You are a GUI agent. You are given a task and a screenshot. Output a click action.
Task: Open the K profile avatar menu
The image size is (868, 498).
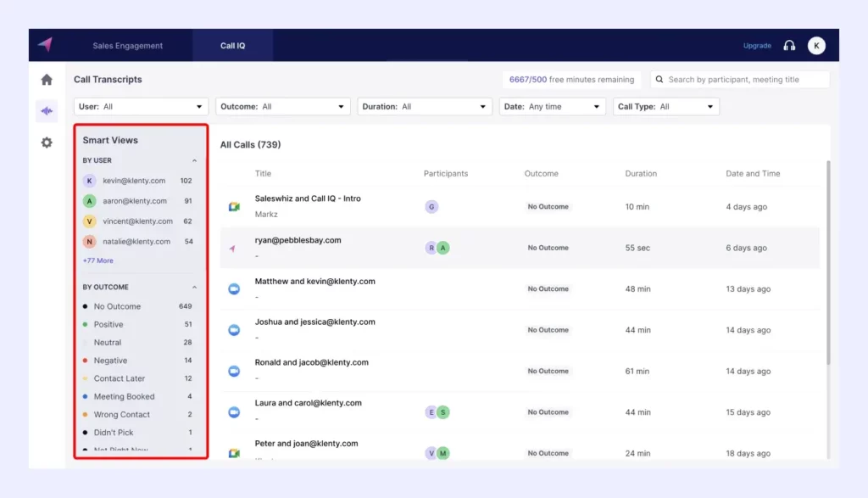point(815,46)
